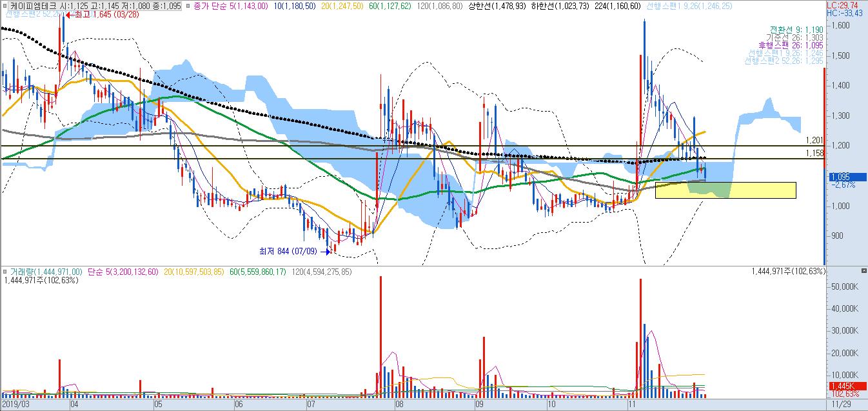Viewport: 868px width, 411px height.
Task: Click 선행스팬1 9,26(1,246,25) in top legend
Action: tap(689, 5)
